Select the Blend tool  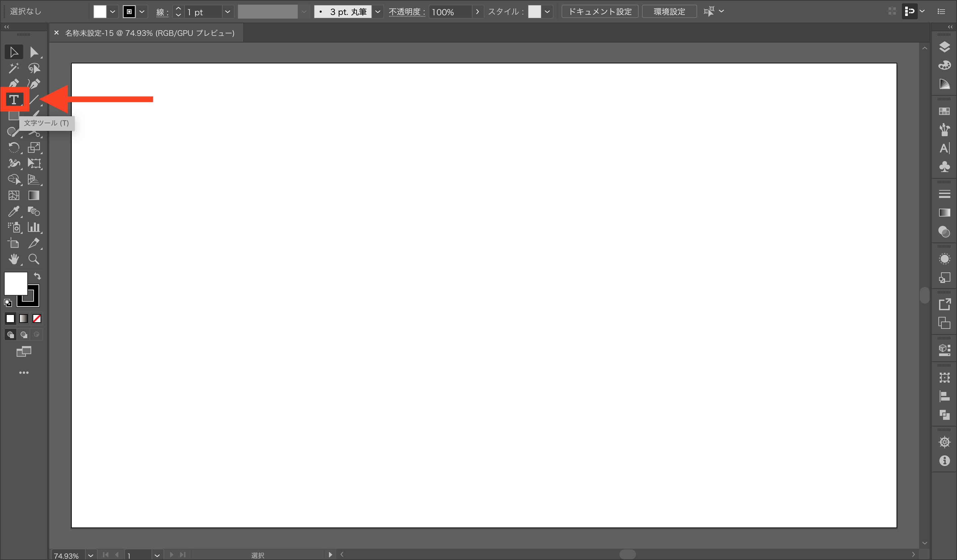(34, 211)
